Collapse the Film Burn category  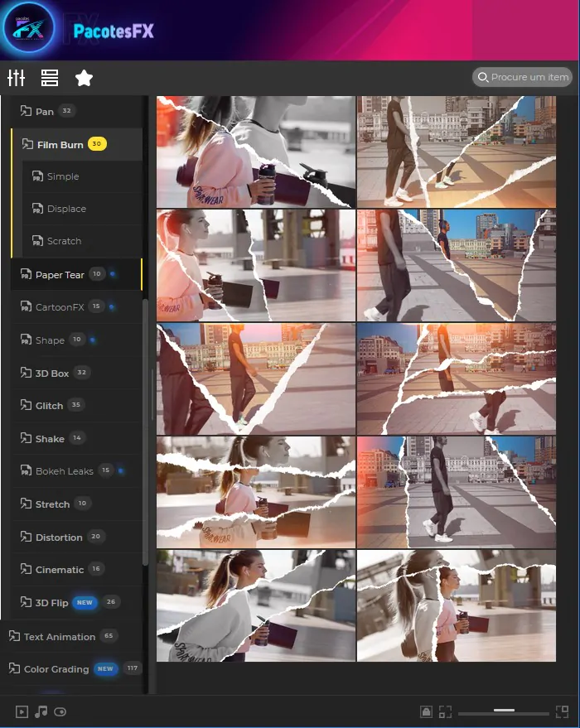tap(60, 144)
